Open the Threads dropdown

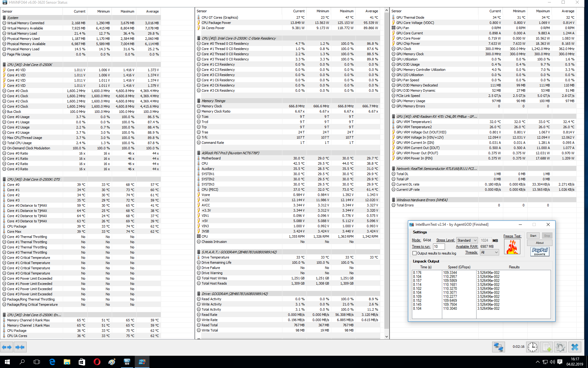[489, 252]
